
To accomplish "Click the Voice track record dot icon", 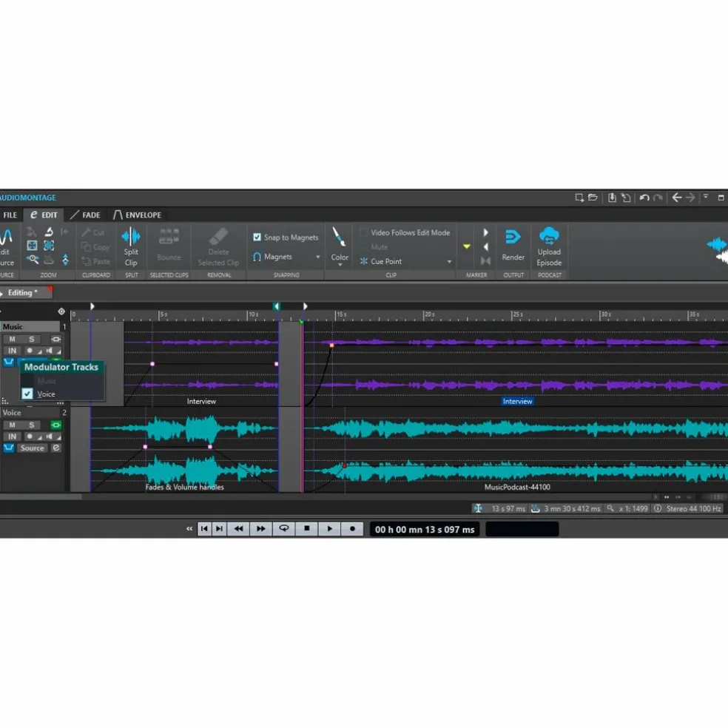I will coord(30,437).
